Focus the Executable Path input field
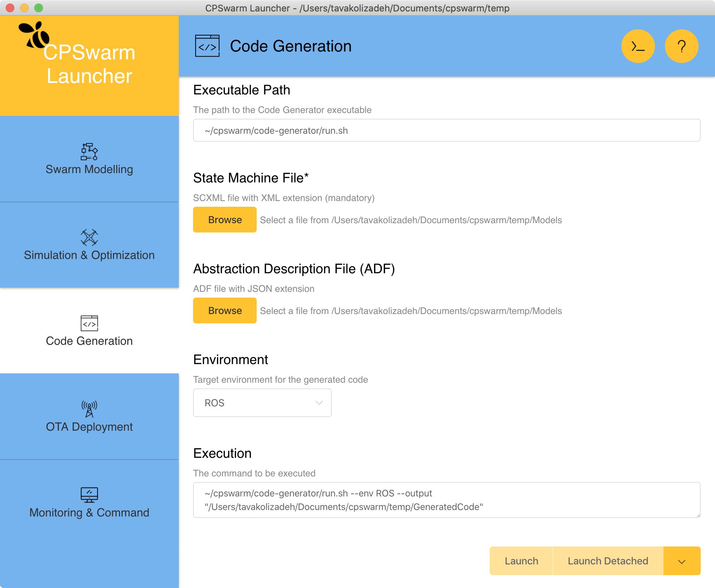The image size is (715, 588). click(x=446, y=131)
